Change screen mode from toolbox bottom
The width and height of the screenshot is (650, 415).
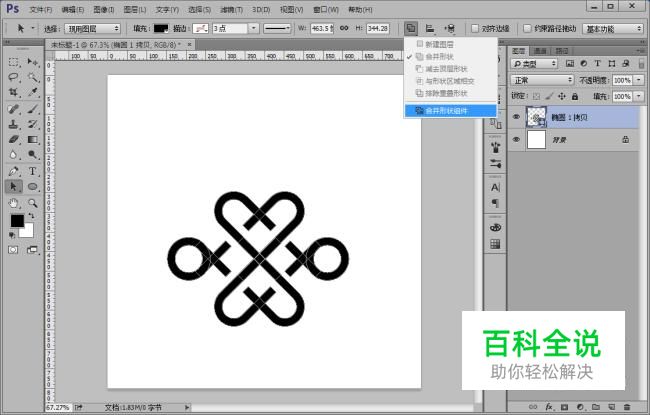click(32, 250)
